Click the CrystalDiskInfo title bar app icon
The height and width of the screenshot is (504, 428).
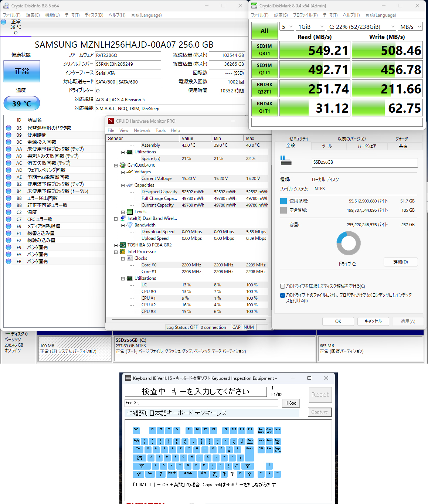pos(6,6)
